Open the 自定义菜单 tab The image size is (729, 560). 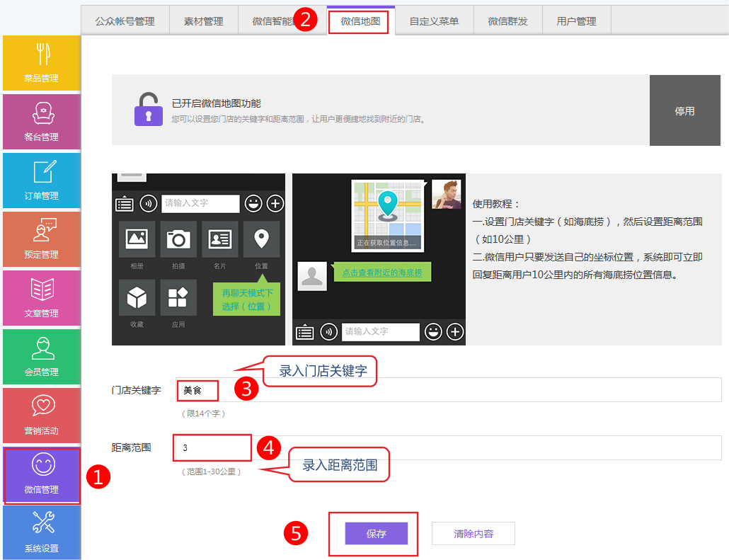point(434,21)
